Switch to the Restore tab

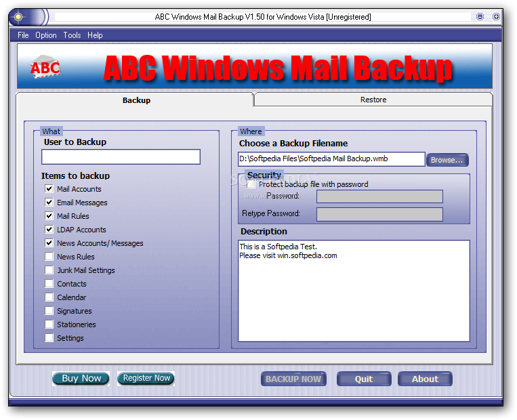pyautogui.click(x=373, y=100)
